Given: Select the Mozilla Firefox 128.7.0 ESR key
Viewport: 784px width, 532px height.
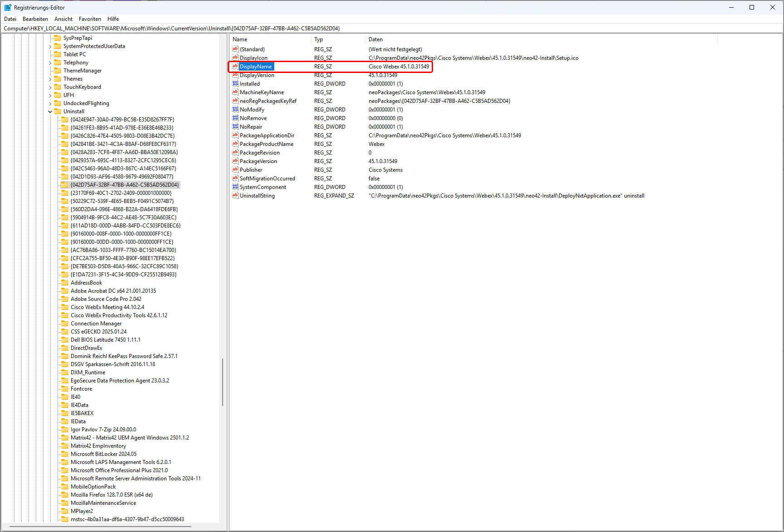Looking at the screenshot, I should 112,495.
